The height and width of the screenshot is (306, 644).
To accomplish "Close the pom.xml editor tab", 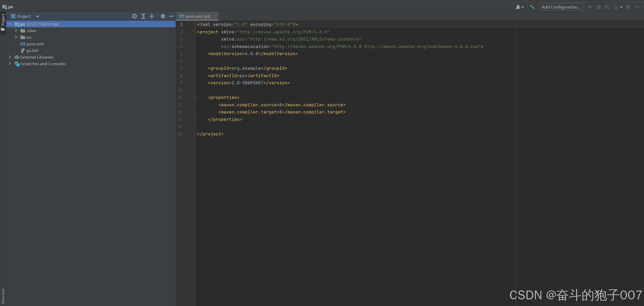I will coord(215,16).
